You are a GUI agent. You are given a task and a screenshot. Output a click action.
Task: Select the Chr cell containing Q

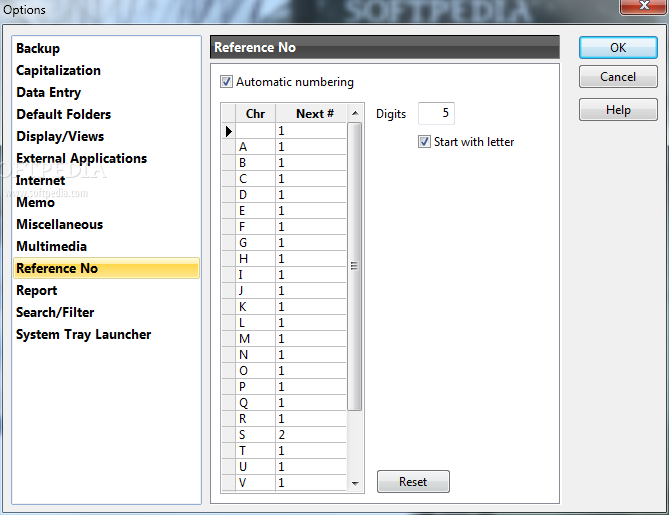coord(255,403)
